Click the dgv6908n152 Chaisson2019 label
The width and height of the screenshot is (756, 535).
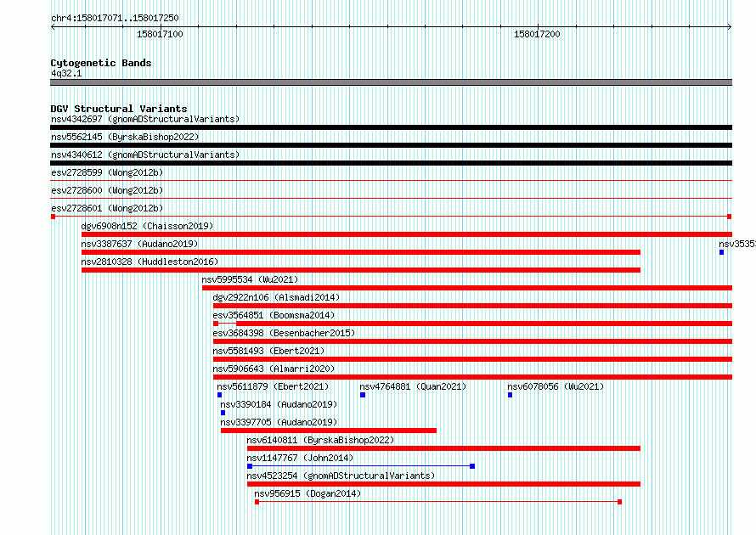tap(147, 226)
